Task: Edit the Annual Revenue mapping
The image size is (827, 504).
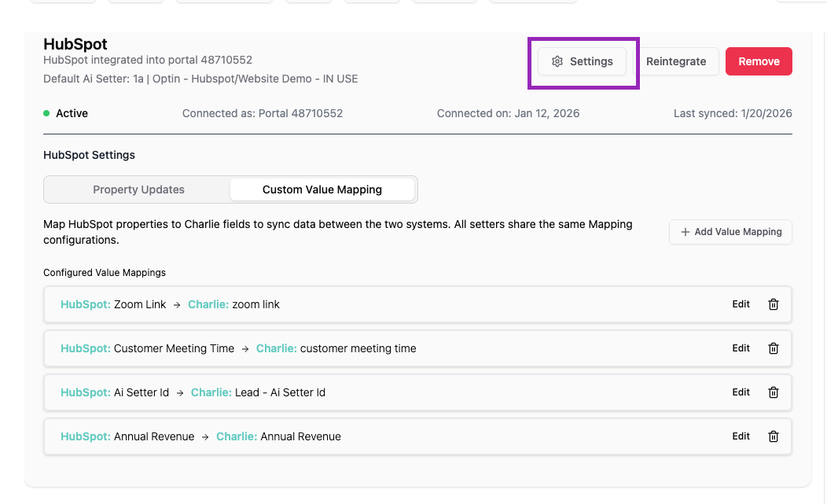Action: coord(741,436)
